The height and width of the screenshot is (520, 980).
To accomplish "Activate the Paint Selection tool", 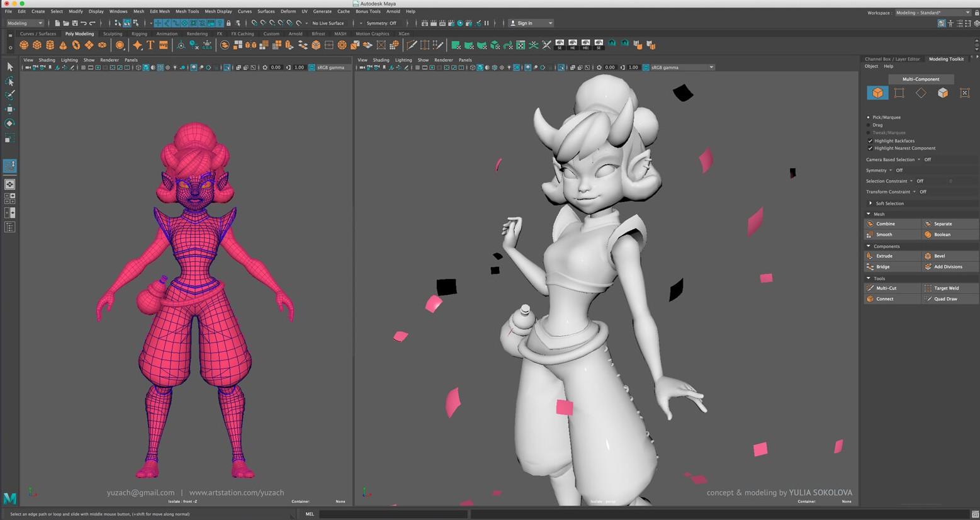I will coord(9,95).
